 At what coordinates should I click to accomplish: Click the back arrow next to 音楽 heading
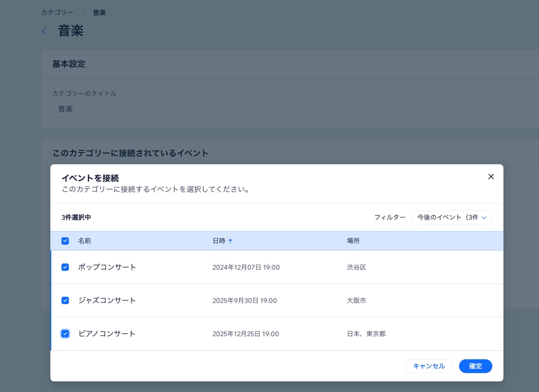point(44,31)
